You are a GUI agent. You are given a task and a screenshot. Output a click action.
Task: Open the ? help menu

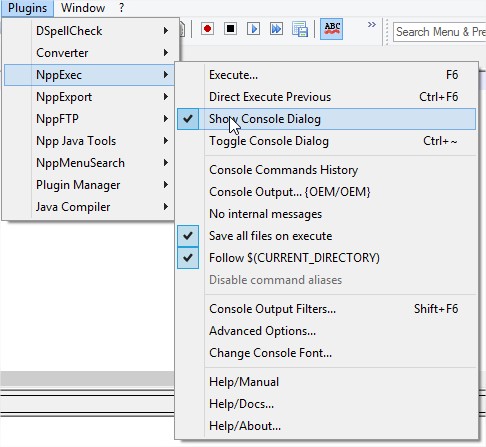[121, 8]
